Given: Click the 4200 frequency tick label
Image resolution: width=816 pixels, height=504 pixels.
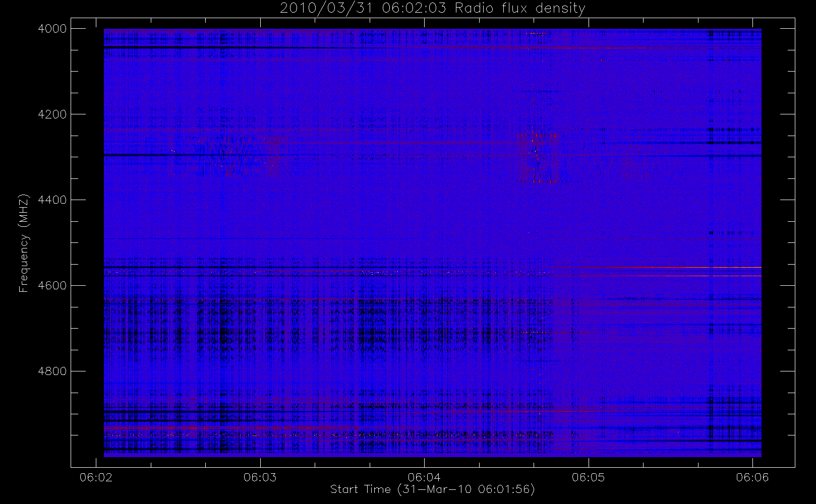Looking at the screenshot, I should click(52, 114).
